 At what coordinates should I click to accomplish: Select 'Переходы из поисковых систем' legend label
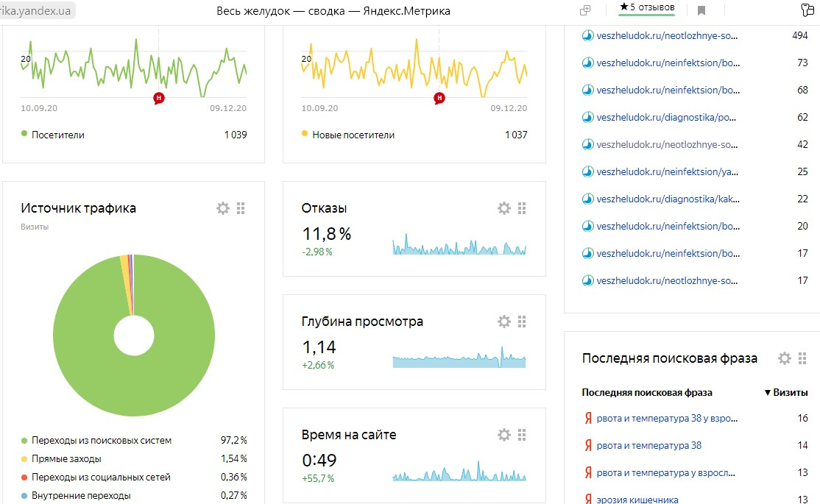[x=102, y=440]
